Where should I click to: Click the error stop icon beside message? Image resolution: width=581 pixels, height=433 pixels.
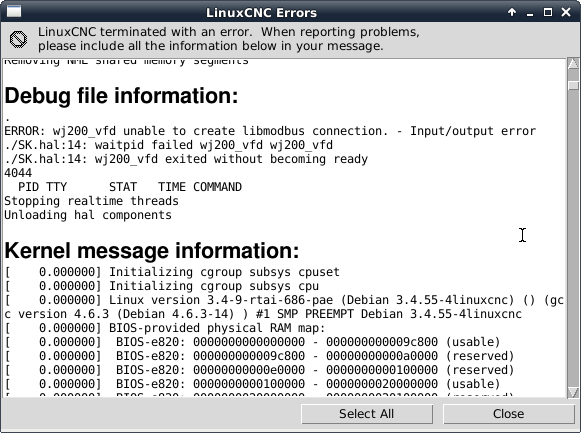(x=18, y=39)
